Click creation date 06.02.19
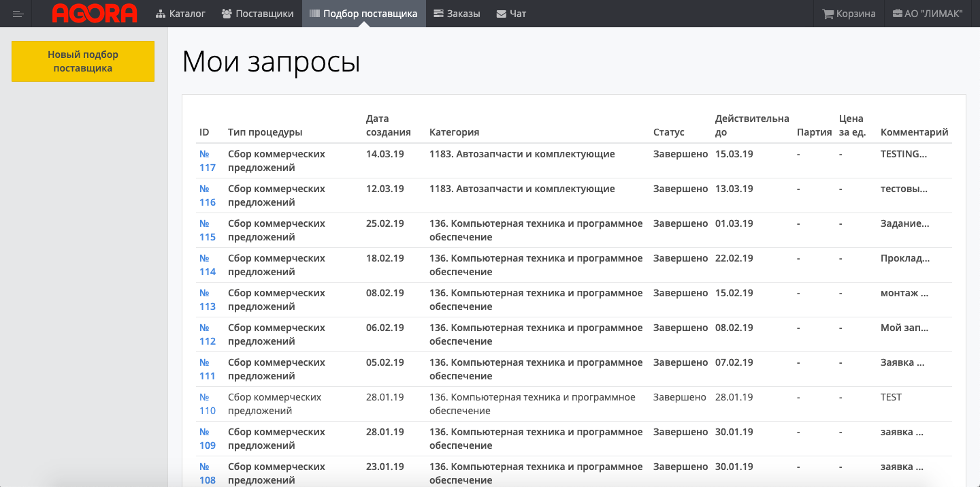 click(x=385, y=328)
